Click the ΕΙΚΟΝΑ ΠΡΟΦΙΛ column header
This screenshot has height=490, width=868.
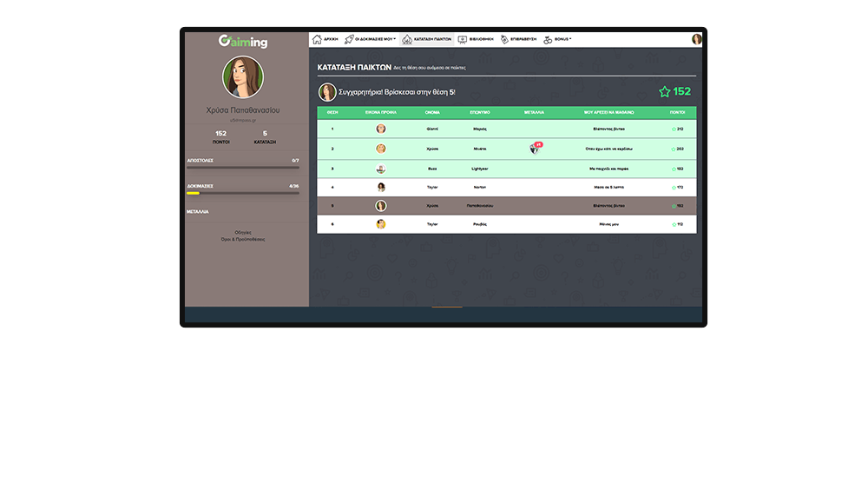(381, 113)
